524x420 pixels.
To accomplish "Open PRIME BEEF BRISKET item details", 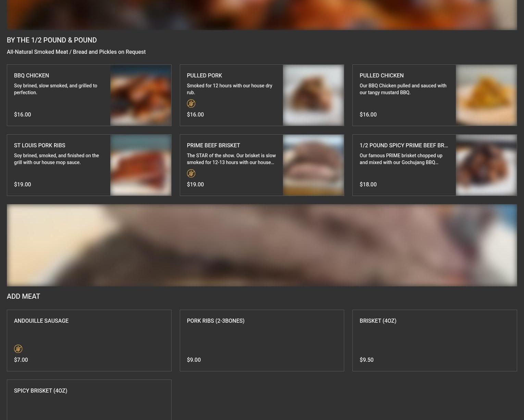I will tap(213, 145).
